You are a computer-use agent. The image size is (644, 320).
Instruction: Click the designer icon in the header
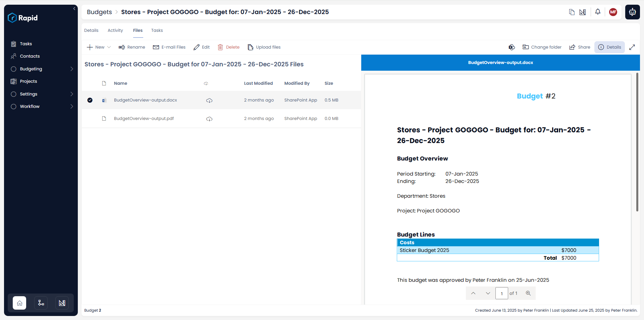coord(583,12)
